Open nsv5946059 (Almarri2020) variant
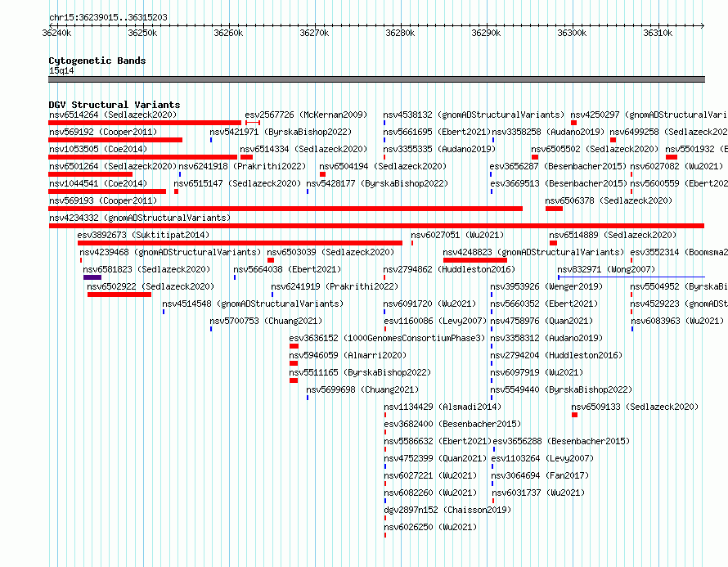The image size is (728, 567). pos(348,355)
